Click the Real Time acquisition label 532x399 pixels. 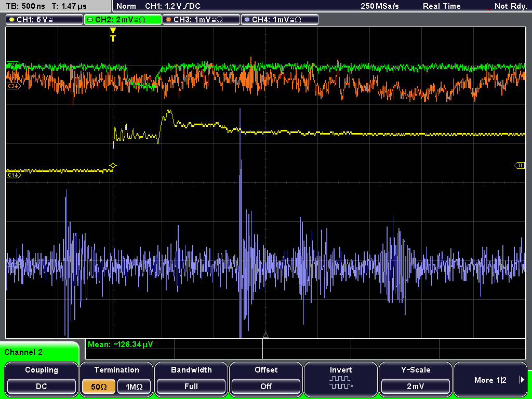(442, 6)
